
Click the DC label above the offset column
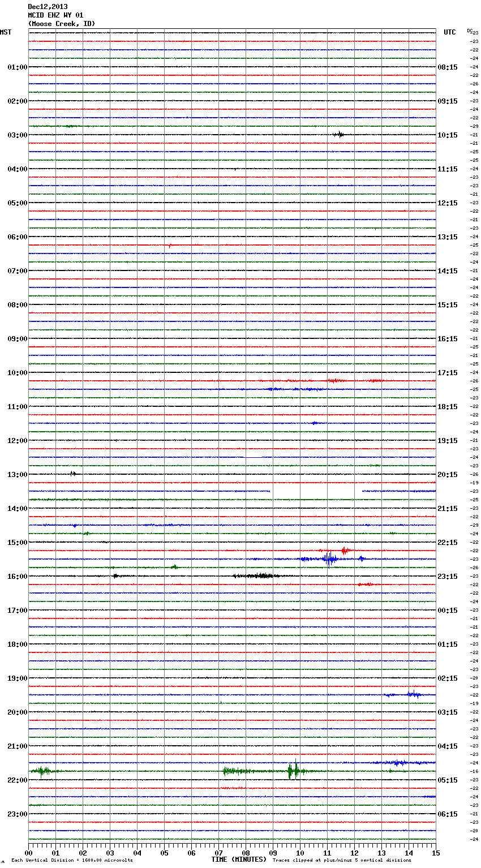(x=470, y=31)
